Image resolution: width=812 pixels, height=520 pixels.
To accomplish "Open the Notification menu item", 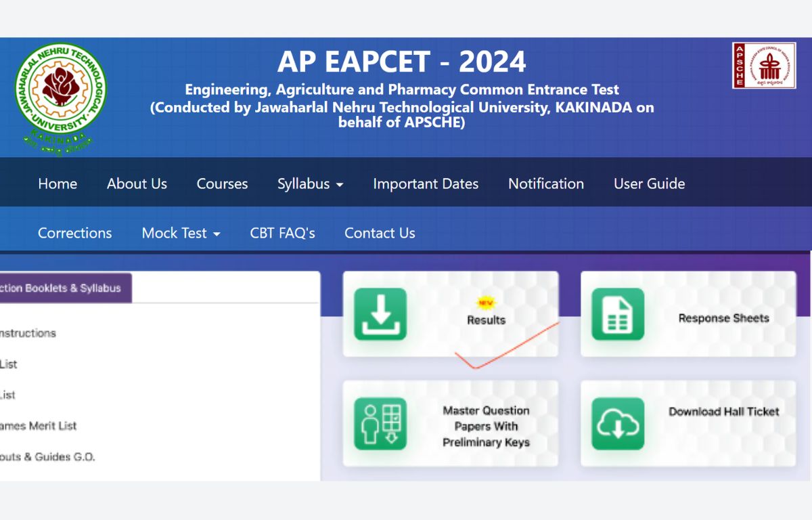I will (546, 183).
